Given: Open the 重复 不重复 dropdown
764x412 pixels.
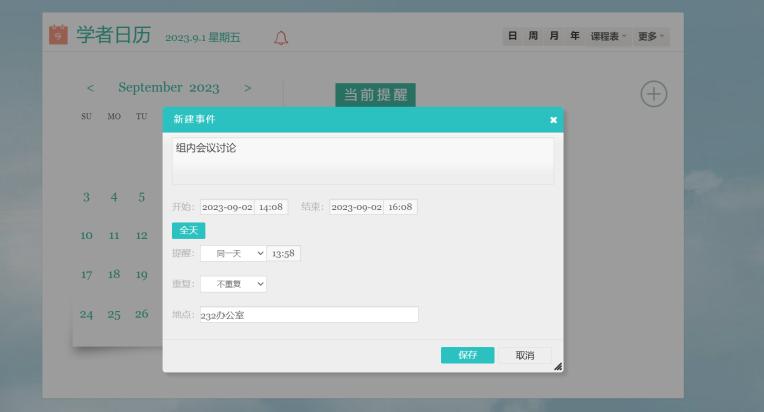Looking at the screenshot, I should 233,284.
